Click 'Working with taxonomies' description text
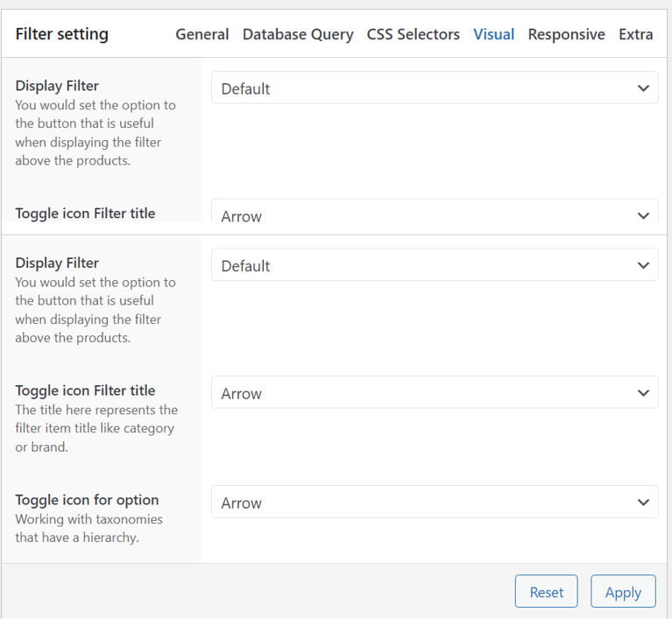 tap(89, 528)
